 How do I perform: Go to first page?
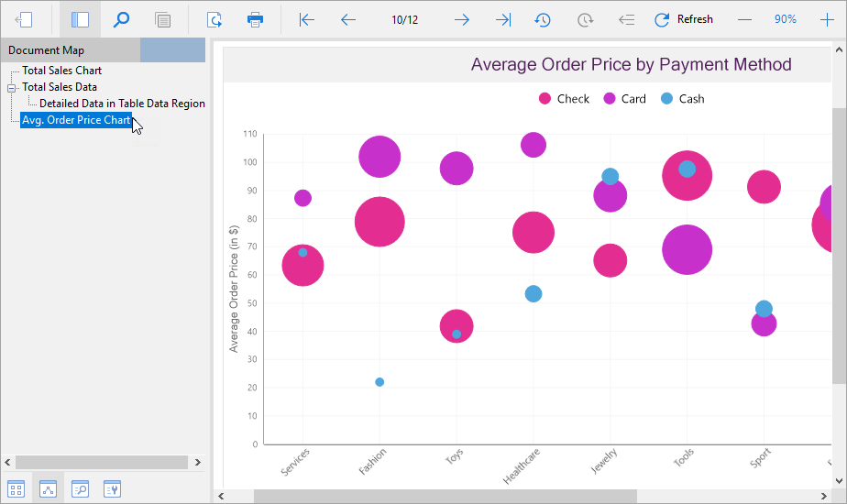[307, 20]
